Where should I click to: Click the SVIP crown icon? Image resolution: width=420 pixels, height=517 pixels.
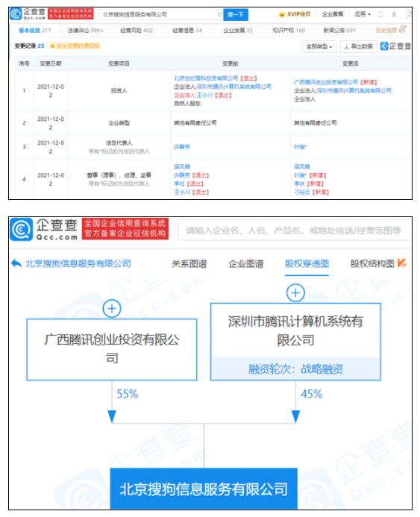281,14
